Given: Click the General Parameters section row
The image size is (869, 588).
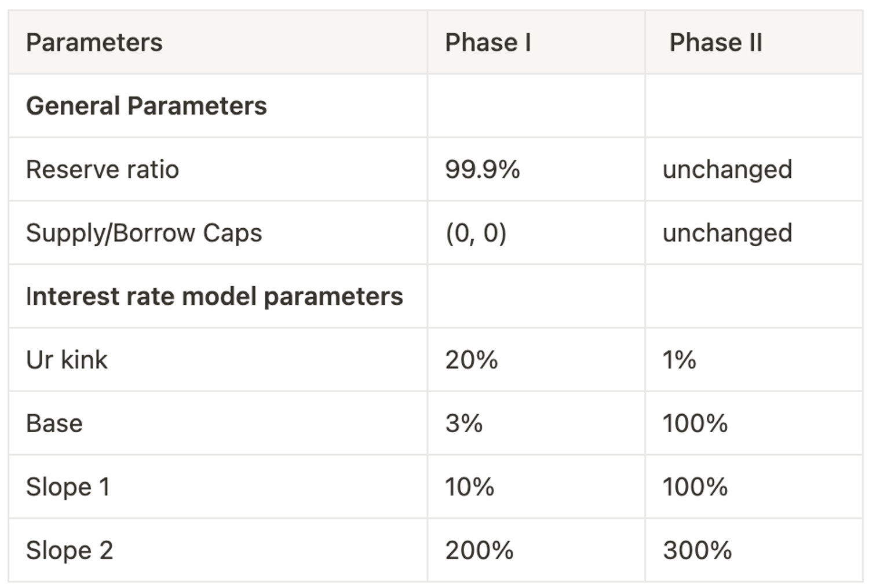Looking at the screenshot, I should pyautogui.click(x=147, y=106).
